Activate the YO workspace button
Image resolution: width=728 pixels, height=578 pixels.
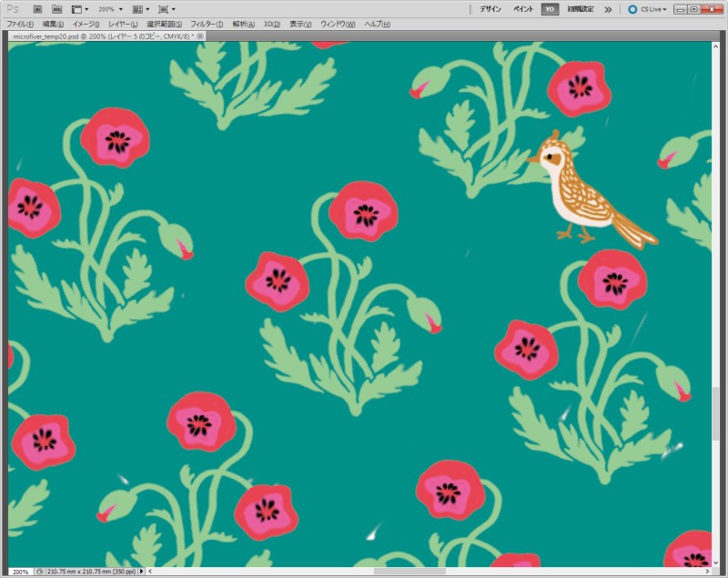click(550, 9)
